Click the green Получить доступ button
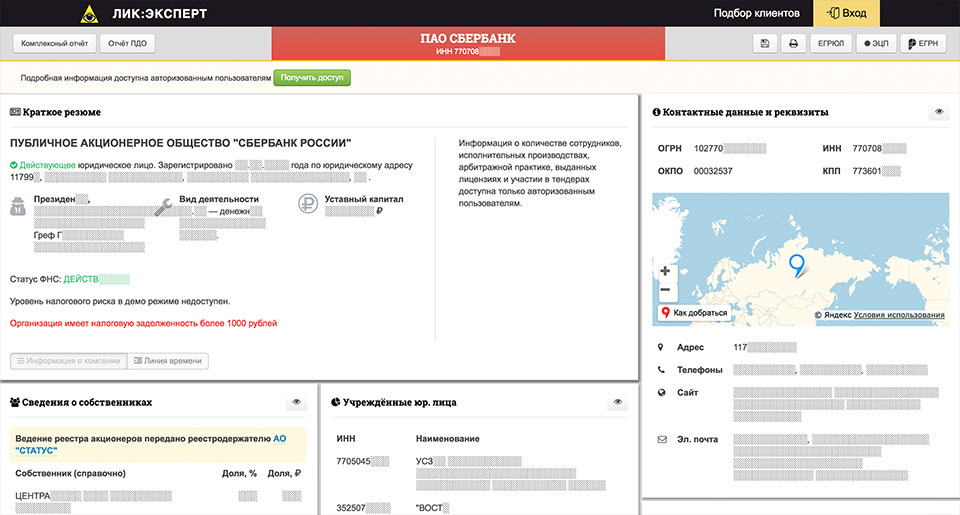960x515 pixels. (x=312, y=78)
